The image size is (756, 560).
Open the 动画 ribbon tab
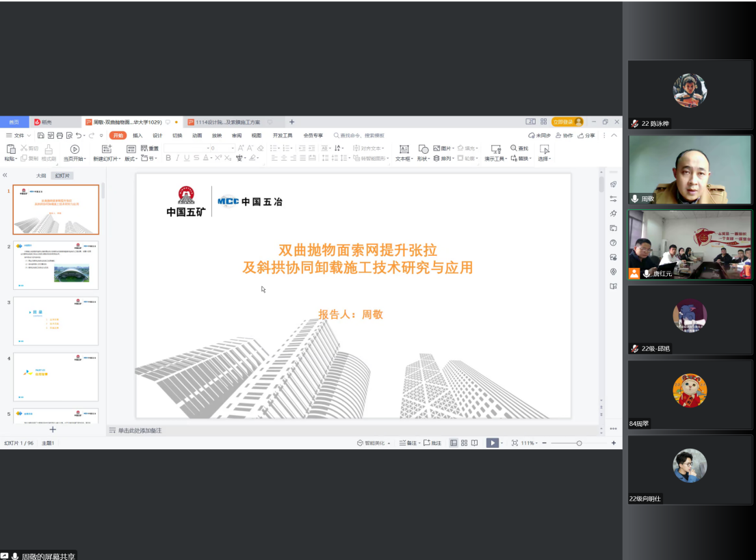pyautogui.click(x=197, y=135)
